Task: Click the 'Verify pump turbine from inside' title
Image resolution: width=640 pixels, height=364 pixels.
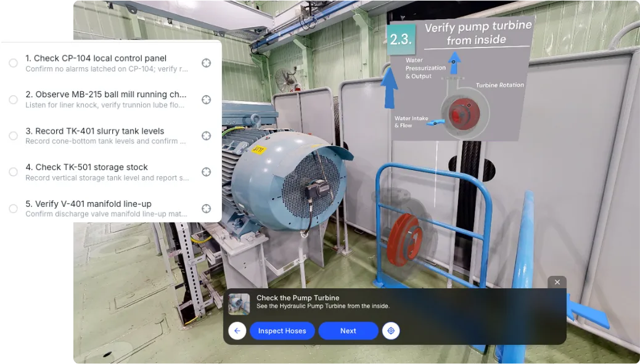Action: coord(478,33)
